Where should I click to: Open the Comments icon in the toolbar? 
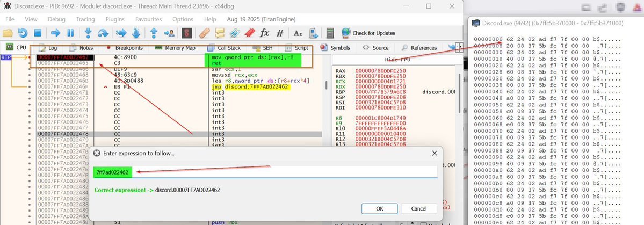(x=220, y=33)
